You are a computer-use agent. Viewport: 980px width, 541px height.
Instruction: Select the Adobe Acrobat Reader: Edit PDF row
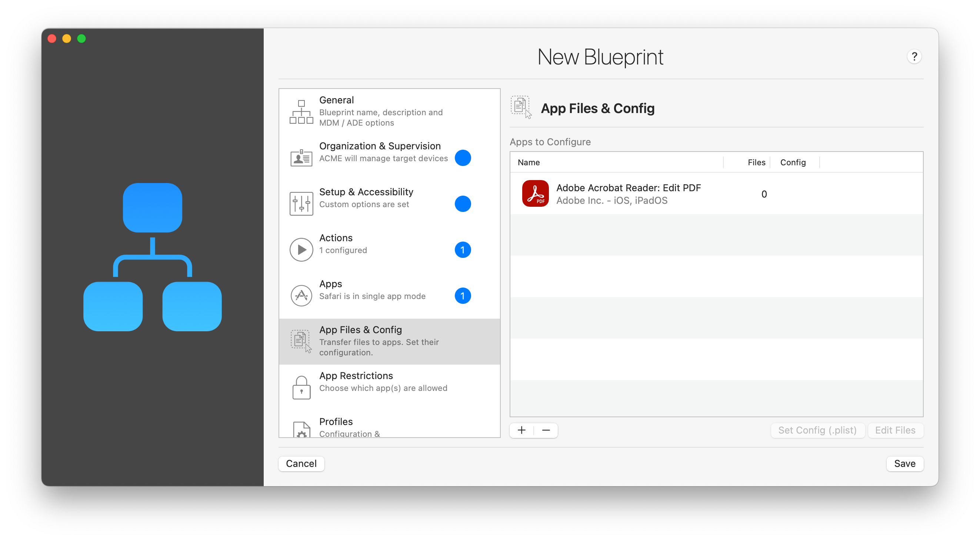pyautogui.click(x=716, y=193)
